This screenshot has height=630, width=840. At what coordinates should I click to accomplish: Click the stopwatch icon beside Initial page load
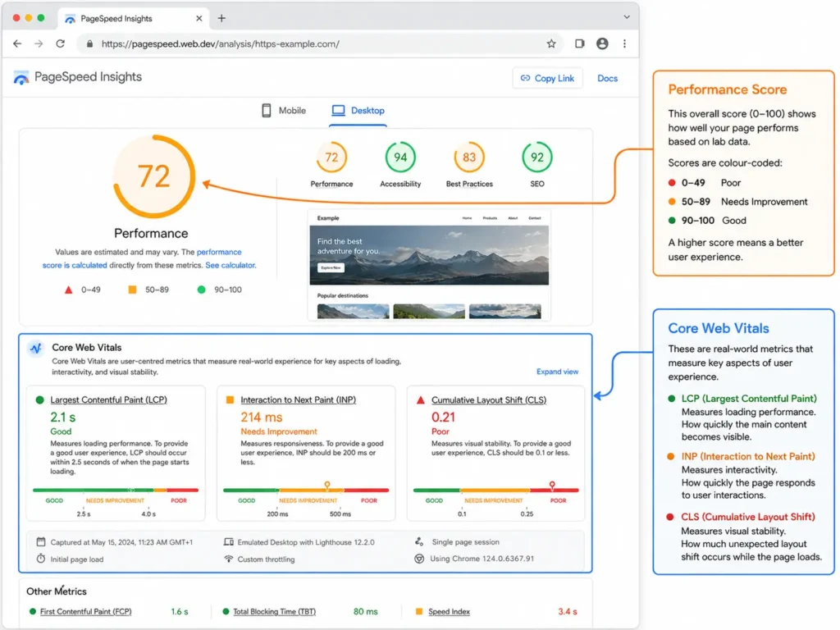pyautogui.click(x=41, y=559)
